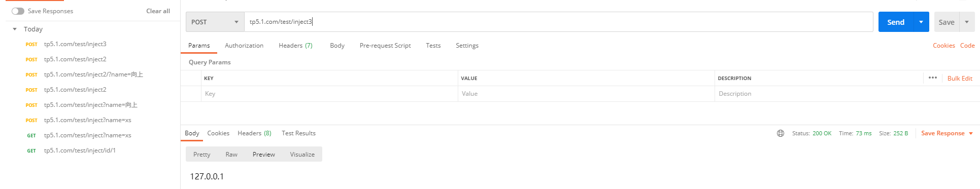Select the Visualize response view

[x=302, y=155]
